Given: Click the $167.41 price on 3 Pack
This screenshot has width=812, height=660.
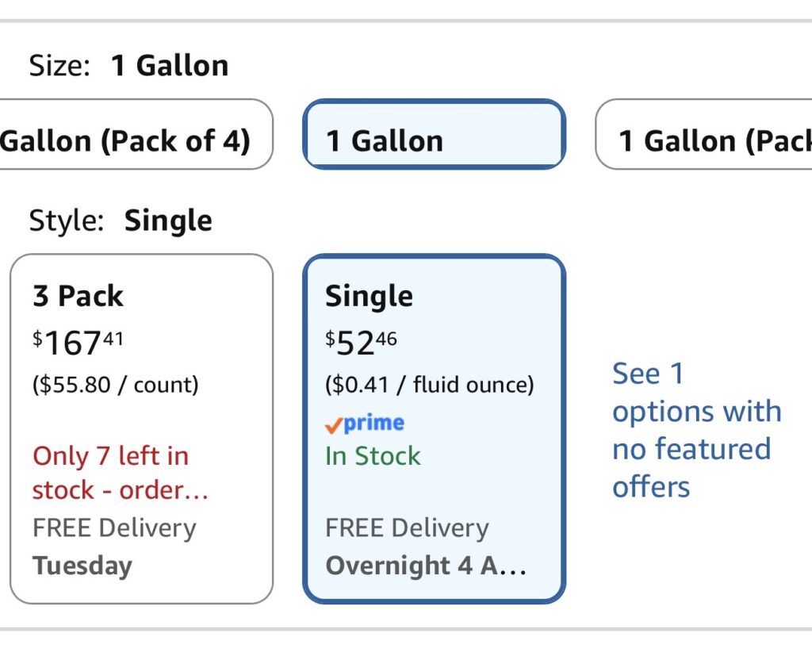Looking at the screenshot, I should pyautogui.click(x=79, y=343).
